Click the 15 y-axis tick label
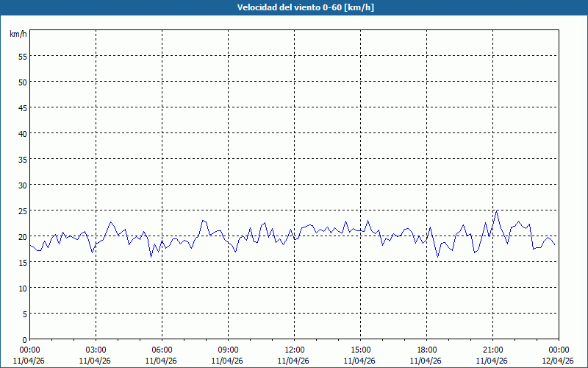The width and height of the screenshot is (588, 368). [22, 262]
